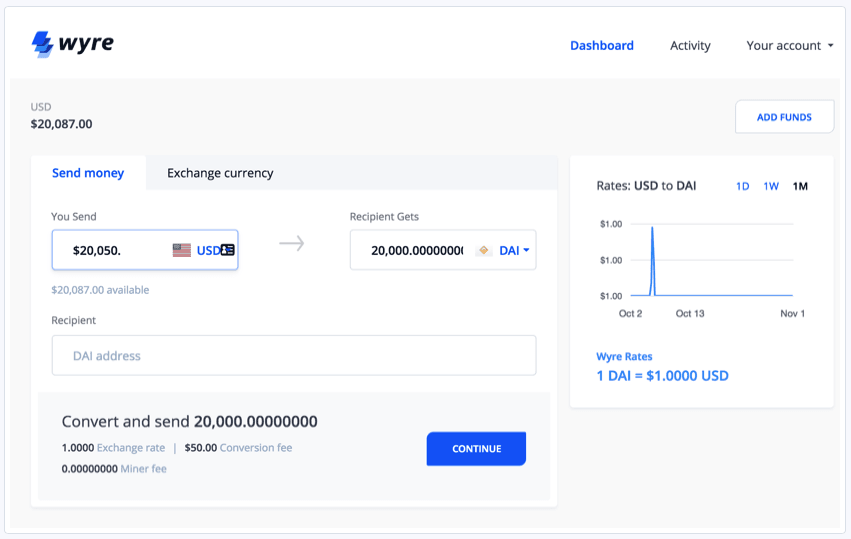Click the DAI coin icon

pos(484,250)
